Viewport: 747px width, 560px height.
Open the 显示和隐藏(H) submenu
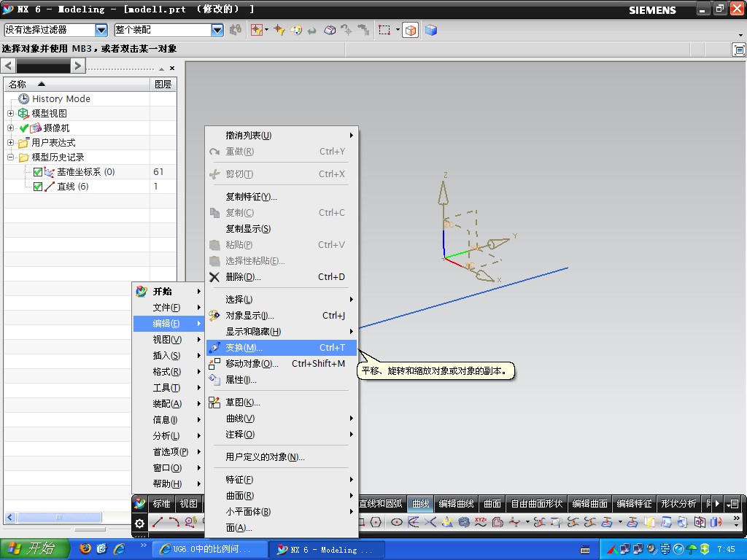282,332
